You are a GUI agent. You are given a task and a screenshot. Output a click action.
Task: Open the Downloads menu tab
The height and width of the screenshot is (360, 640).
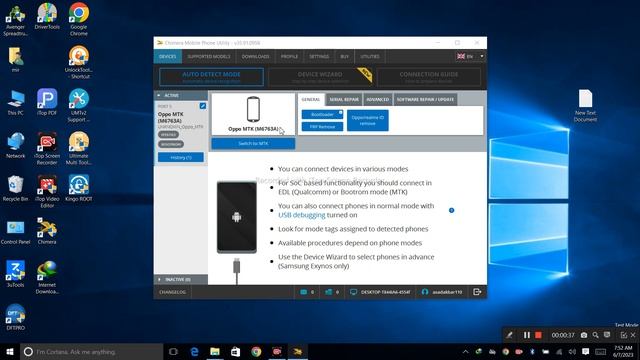click(x=256, y=56)
